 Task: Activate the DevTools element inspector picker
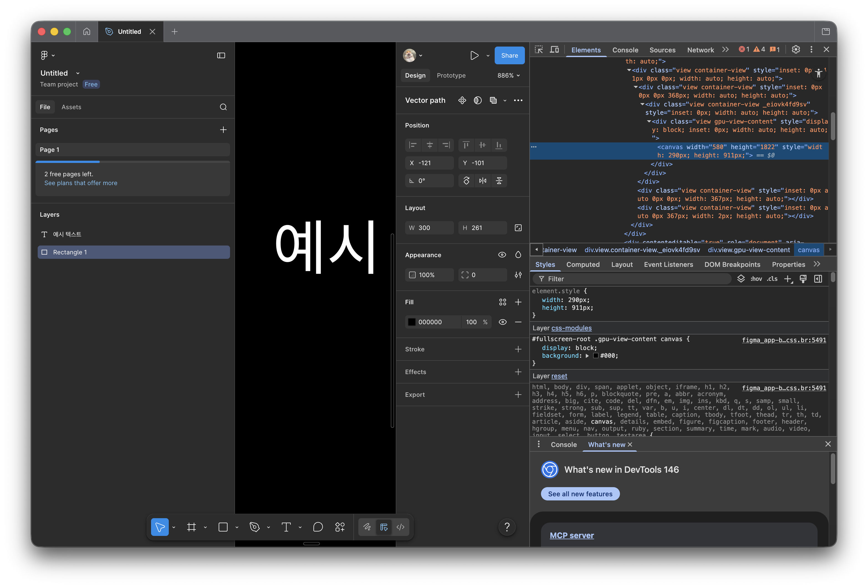coord(538,50)
